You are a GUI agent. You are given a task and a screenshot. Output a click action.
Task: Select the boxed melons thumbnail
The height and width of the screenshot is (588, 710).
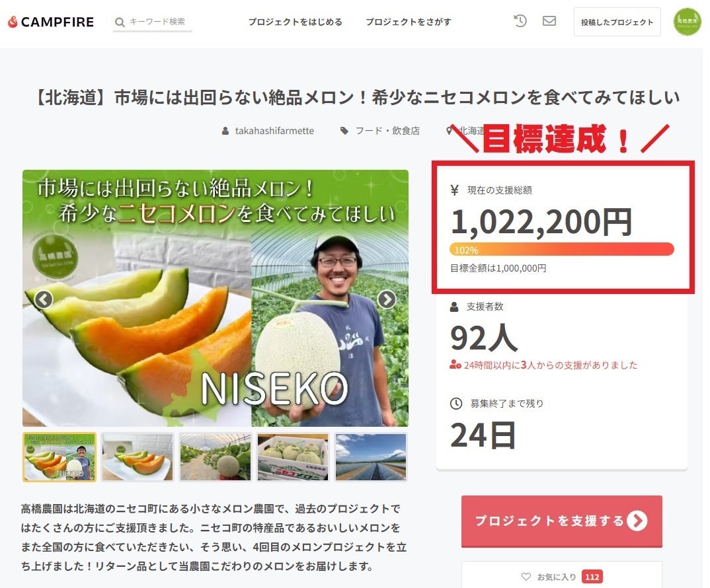point(293,457)
